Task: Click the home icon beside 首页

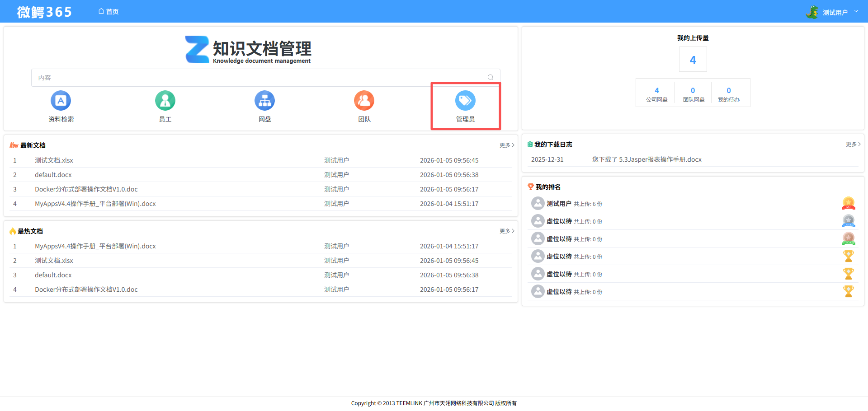Action: pyautogui.click(x=101, y=11)
